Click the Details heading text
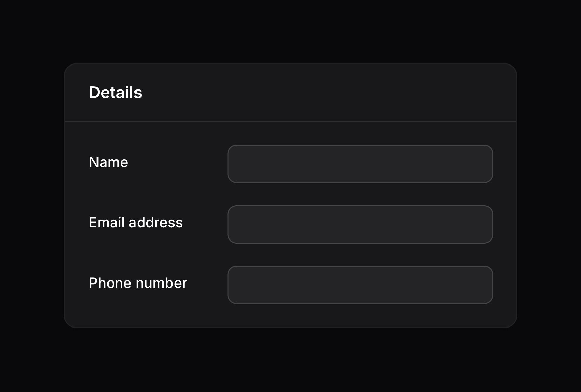Image resolution: width=581 pixels, height=392 pixels. point(115,92)
